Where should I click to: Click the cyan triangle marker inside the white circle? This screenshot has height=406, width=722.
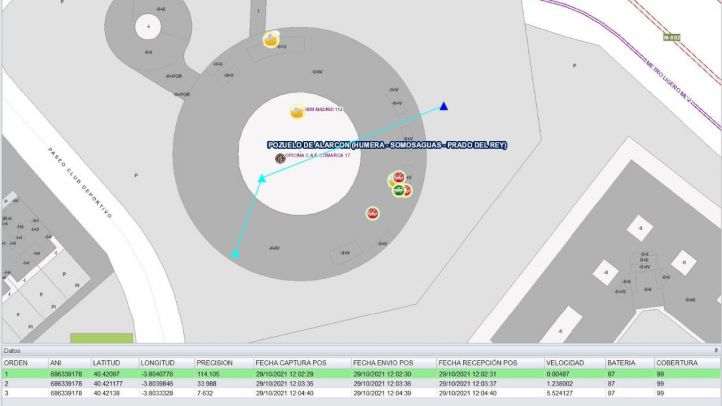click(262, 178)
